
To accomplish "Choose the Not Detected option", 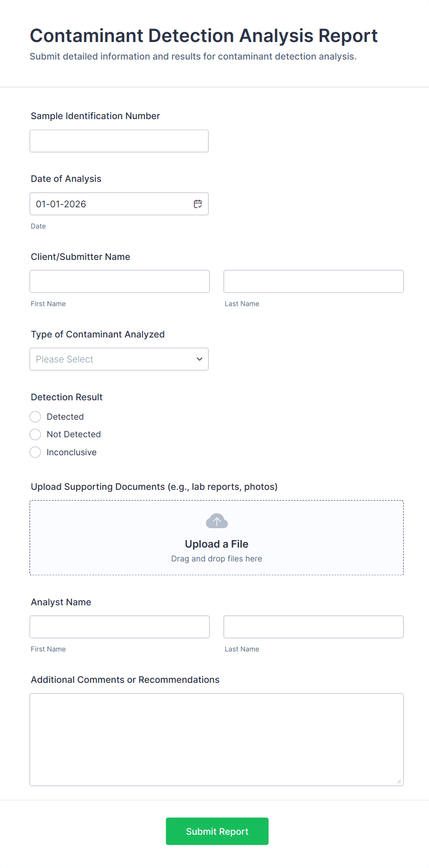I will (x=36, y=434).
